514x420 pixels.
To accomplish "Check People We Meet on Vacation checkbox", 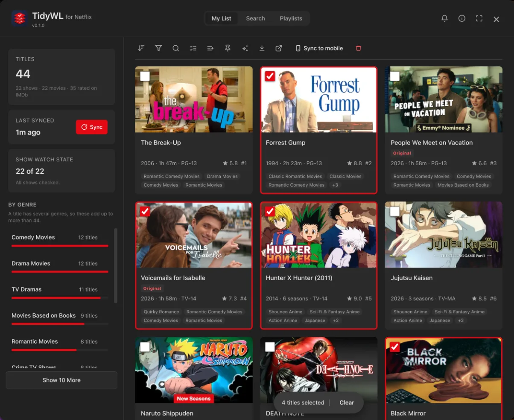I will (x=395, y=76).
